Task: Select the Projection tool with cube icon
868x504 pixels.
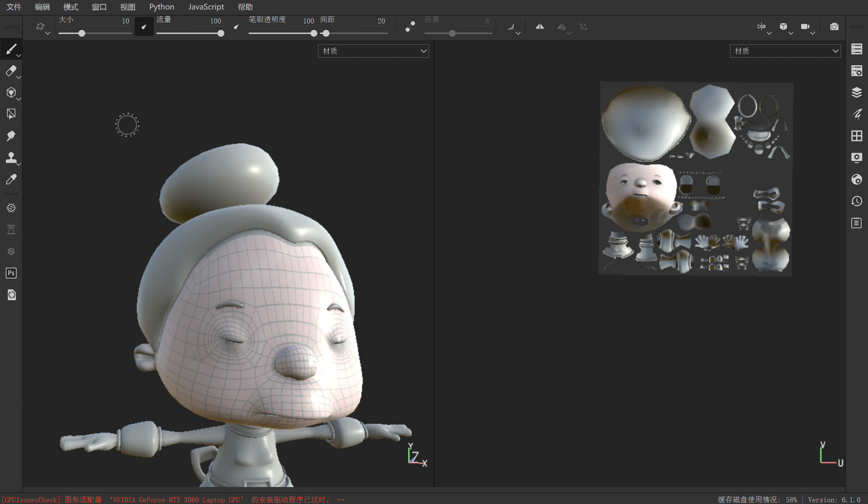Action: (11, 92)
